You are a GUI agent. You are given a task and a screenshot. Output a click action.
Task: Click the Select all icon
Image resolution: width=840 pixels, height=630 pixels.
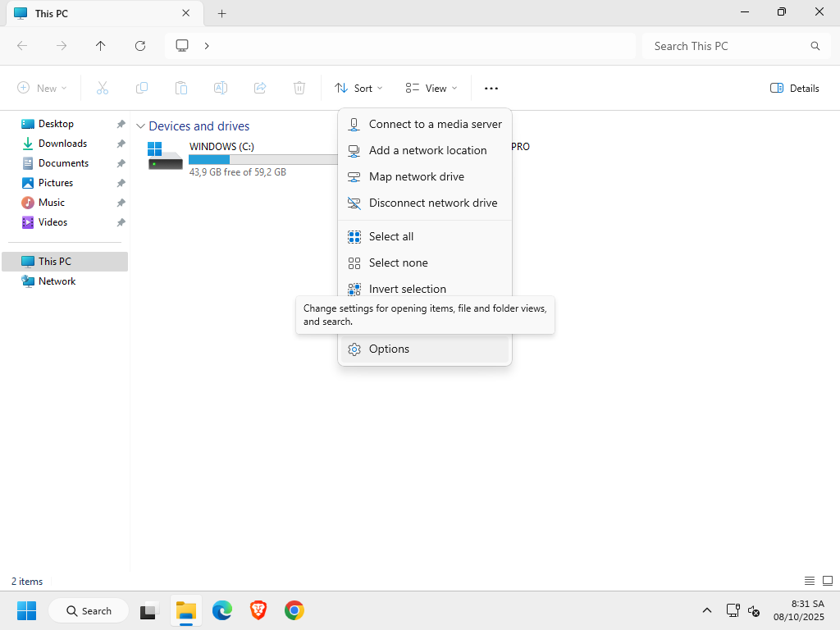tap(354, 236)
